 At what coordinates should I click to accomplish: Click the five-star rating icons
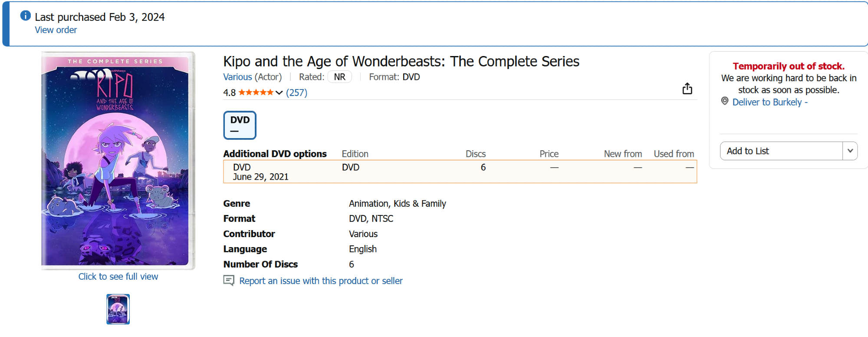pos(256,93)
